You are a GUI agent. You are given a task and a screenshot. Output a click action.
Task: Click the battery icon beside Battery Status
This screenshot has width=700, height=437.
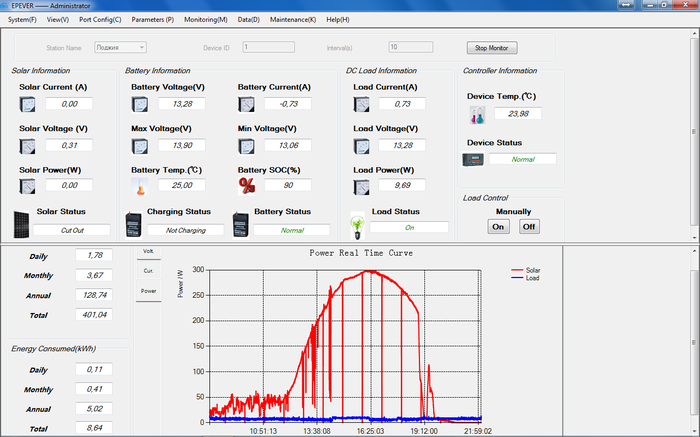(241, 224)
